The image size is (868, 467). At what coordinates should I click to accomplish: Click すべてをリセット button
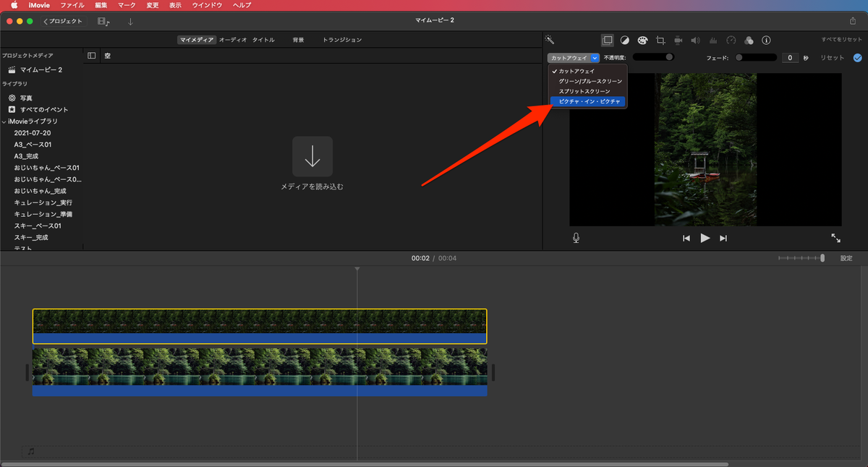click(841, 40)
